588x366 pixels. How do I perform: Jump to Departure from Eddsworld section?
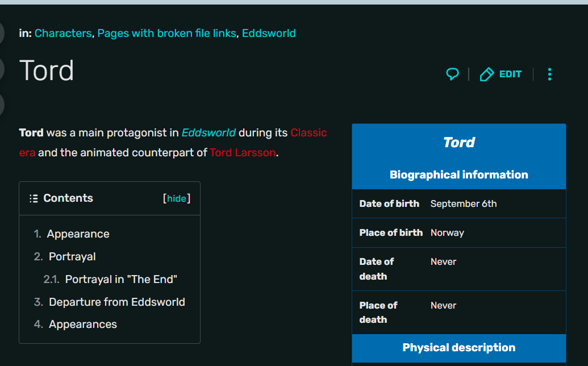click(117, 302)
